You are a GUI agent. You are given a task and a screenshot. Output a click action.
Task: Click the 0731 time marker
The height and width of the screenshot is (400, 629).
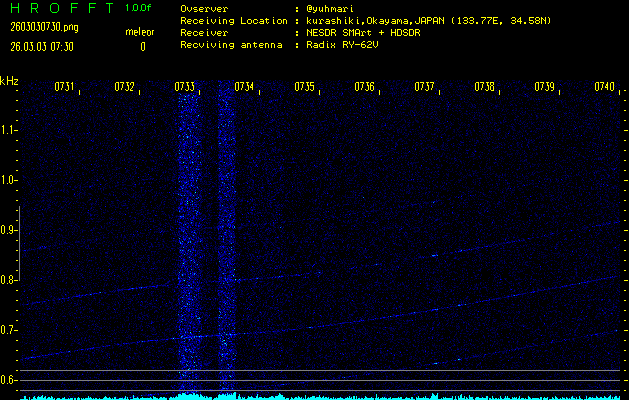tap(64, 88)
